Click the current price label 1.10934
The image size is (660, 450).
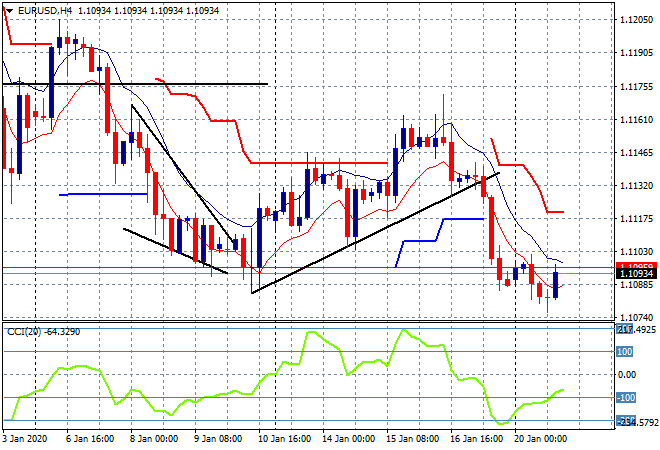click(636, 274)
